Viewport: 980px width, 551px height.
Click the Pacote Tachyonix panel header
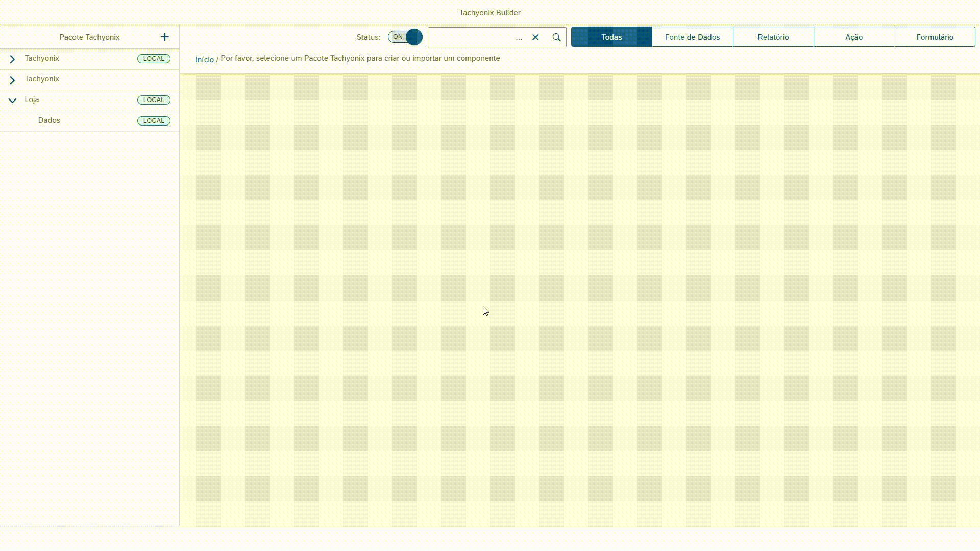click(89, 37)
